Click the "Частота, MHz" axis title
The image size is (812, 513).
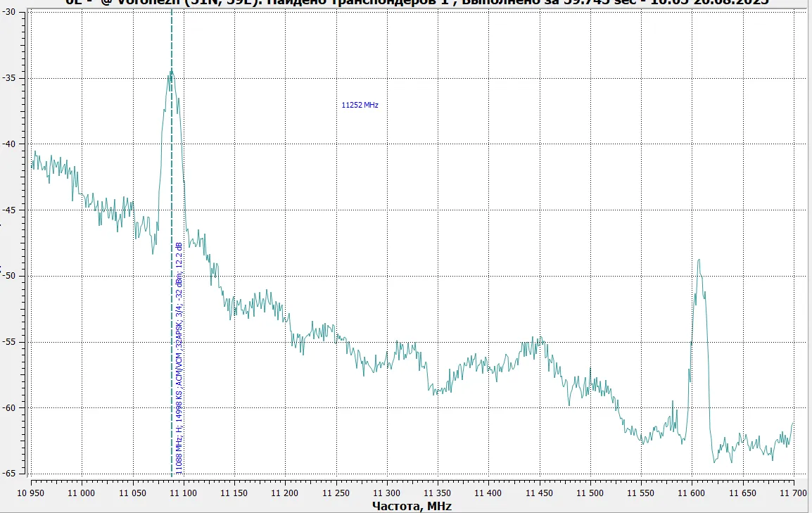pos(412,506)
